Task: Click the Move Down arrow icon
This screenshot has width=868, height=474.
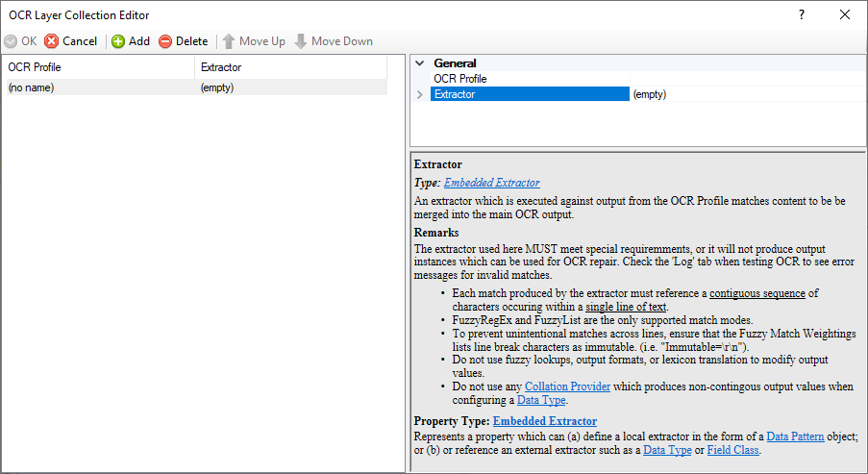Action: click(x=301, y=41)
